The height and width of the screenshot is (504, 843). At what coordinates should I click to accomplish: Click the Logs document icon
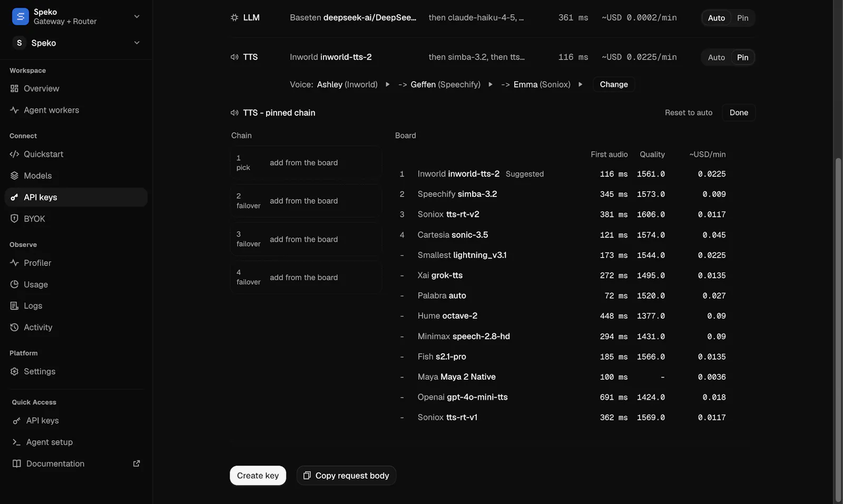[x=14, y=306]
